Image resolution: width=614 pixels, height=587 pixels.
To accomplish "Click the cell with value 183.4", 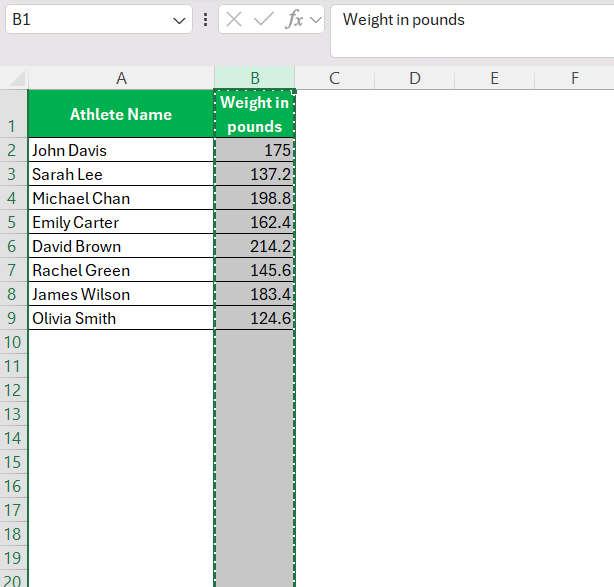I will (x=255, y=294).
